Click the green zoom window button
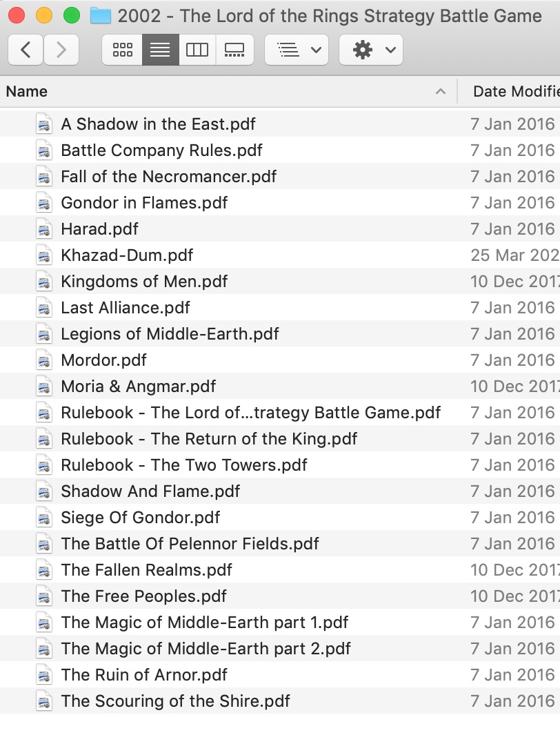The height and width of the screenshot is (733, 560). click(x=71, y=15)
